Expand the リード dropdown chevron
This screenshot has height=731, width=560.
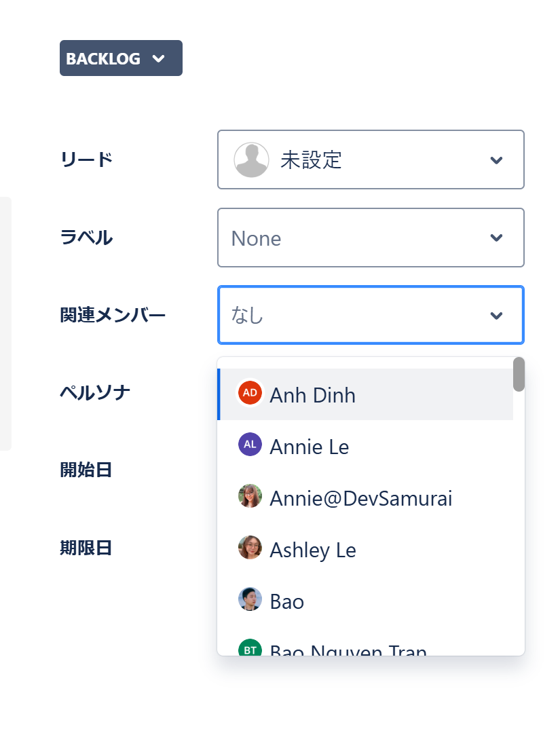496,160
